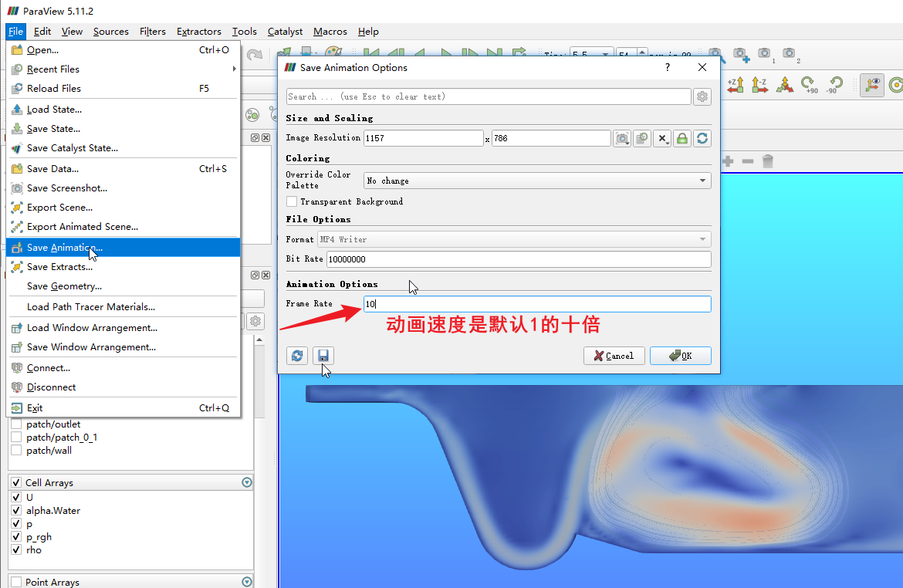Open Override Color Palette dropdown
This screenshot has width=903, height=588.
(537, 181)
